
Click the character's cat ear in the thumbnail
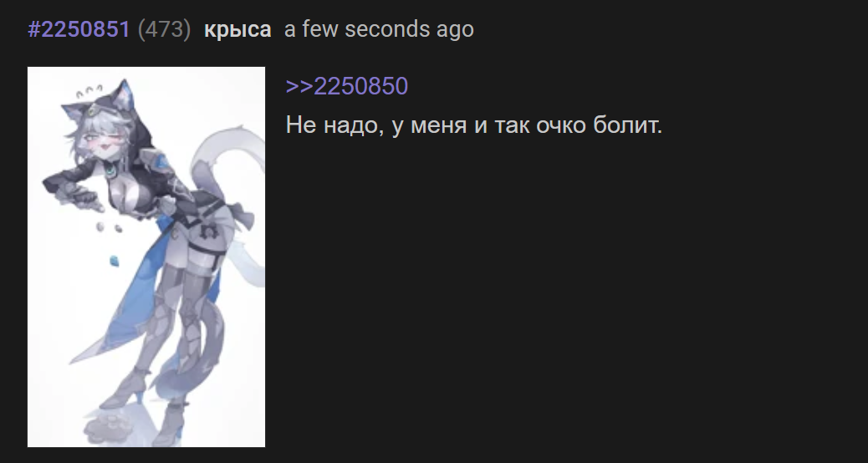125,93
